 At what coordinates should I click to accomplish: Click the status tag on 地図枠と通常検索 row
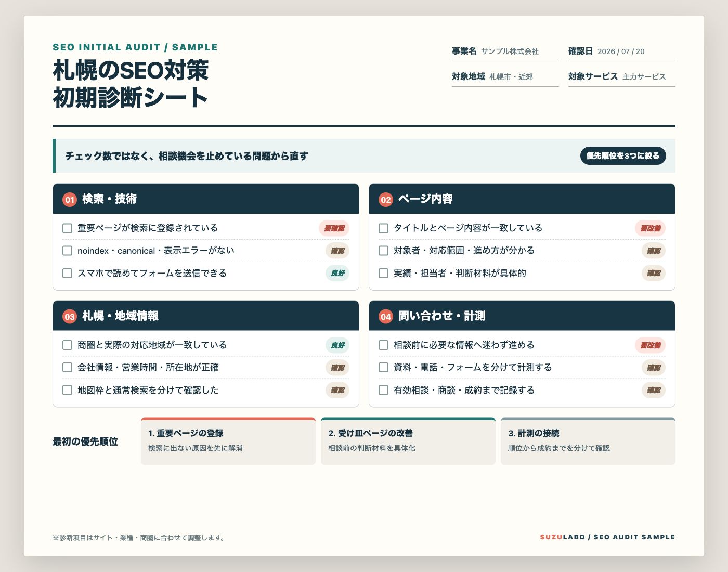[337, 390]
